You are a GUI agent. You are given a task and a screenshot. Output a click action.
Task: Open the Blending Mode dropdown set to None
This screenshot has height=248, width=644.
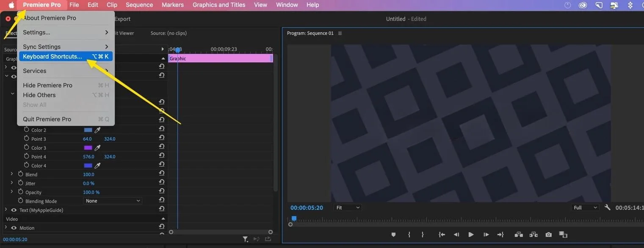point(113,201)
